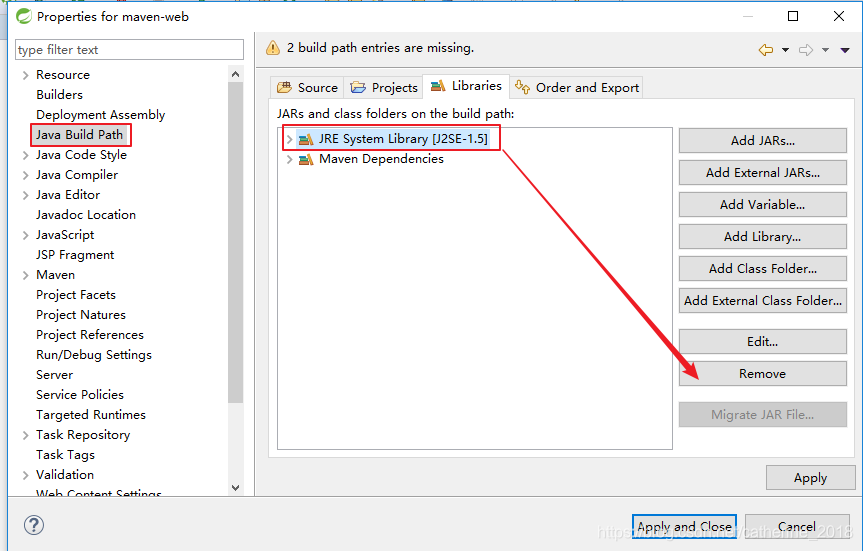Click the help question mark icon
Screen dimensions: 863x551
[x=34, y=525]
